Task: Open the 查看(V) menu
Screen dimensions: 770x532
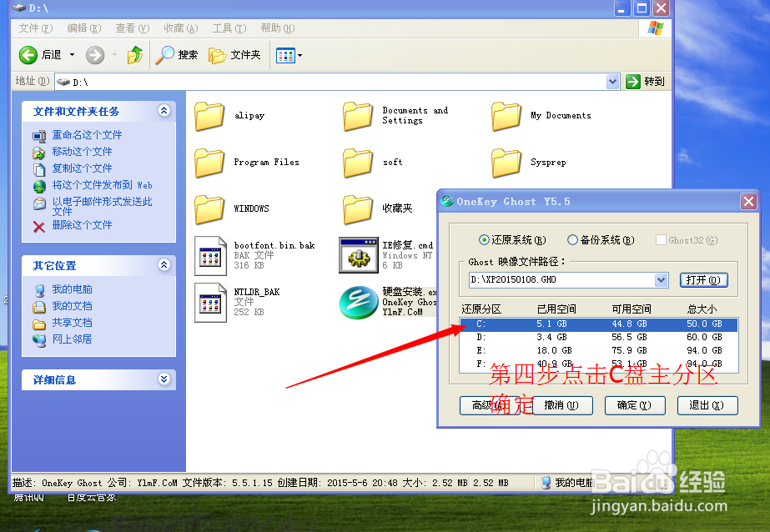Action: click(132, 28)
